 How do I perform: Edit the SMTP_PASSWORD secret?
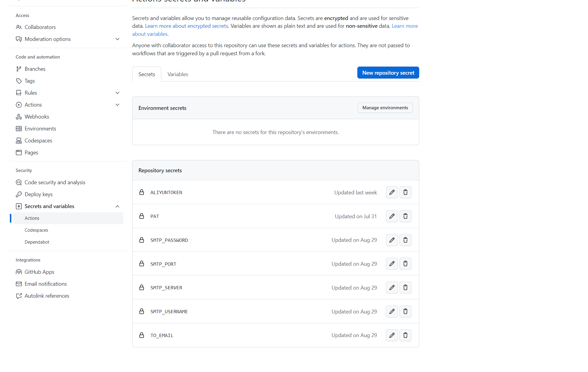click(392, 240)
